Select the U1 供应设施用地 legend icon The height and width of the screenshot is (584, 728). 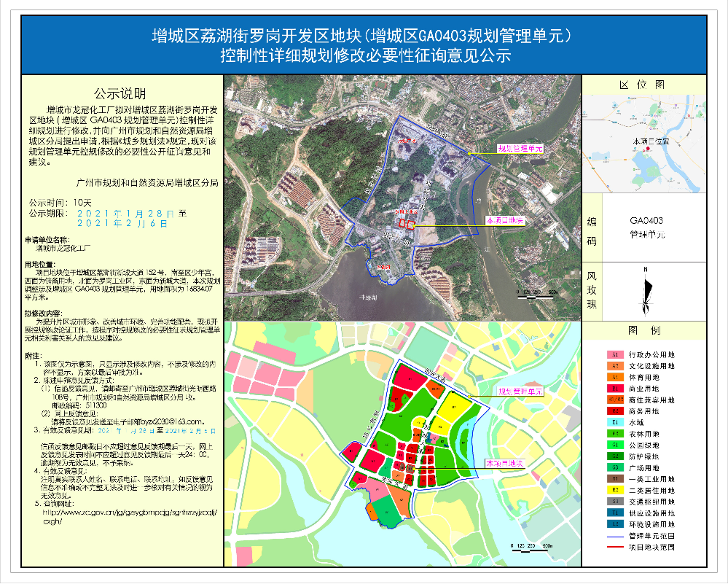pos(614,514)
